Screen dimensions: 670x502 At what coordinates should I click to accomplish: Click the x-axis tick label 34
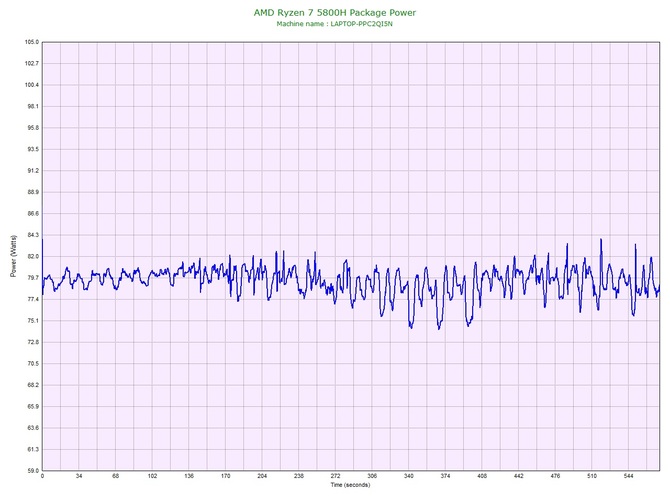pyautogui.click(x=79, y=476)
